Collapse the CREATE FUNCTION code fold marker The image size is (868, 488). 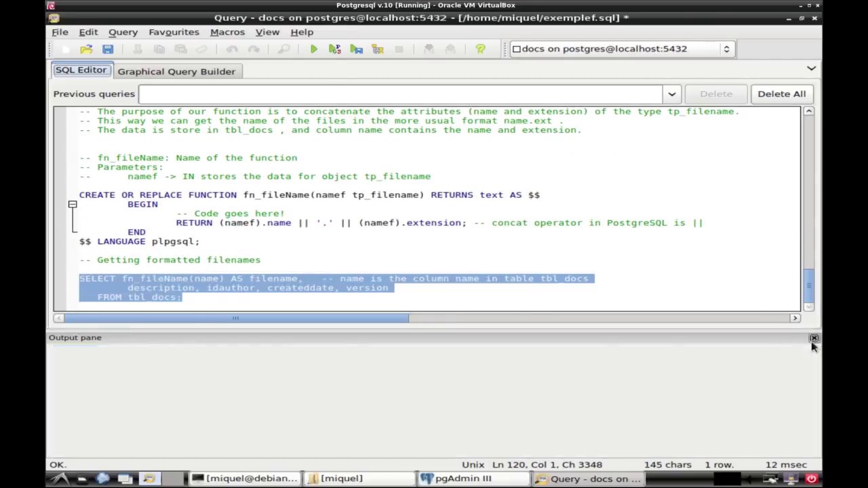pyautogui.click(x=73, y=204)
